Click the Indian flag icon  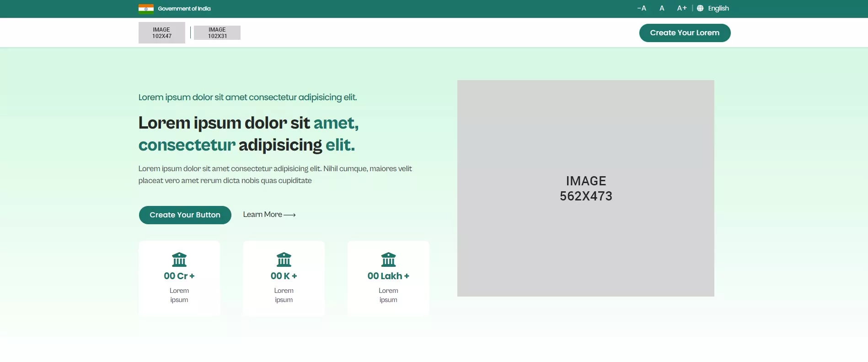[146, 9]
